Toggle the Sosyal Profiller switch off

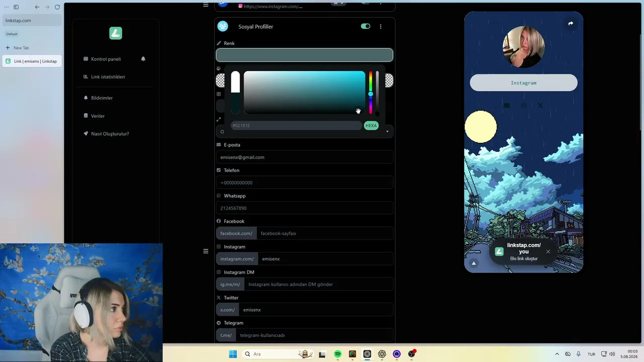pyautogui.click(x=366, y=26)
